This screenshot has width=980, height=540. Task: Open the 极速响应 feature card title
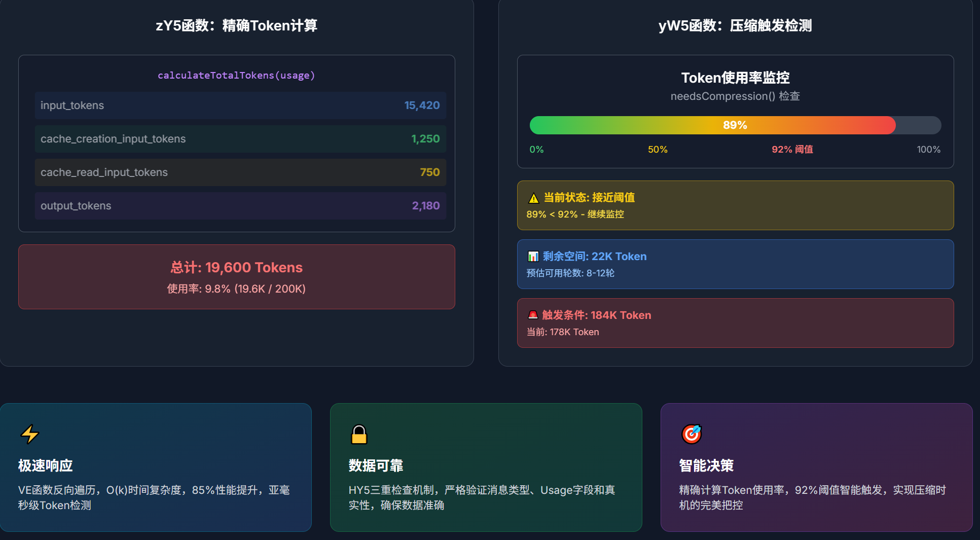[46, 465]
